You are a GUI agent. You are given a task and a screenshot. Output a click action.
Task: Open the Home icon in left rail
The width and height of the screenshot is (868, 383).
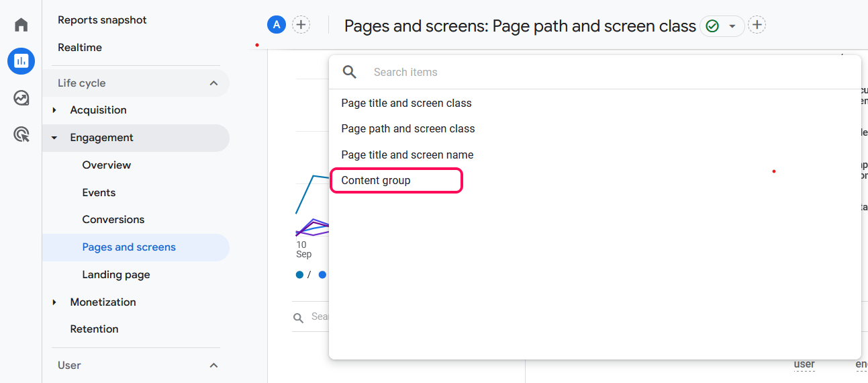[x=21, y=25]
